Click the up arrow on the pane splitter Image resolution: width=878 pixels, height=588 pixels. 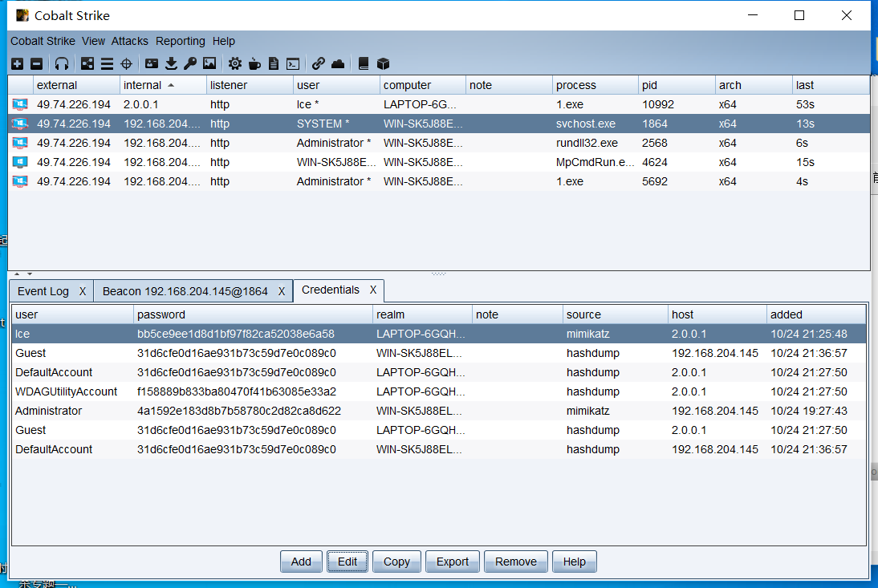17,274
